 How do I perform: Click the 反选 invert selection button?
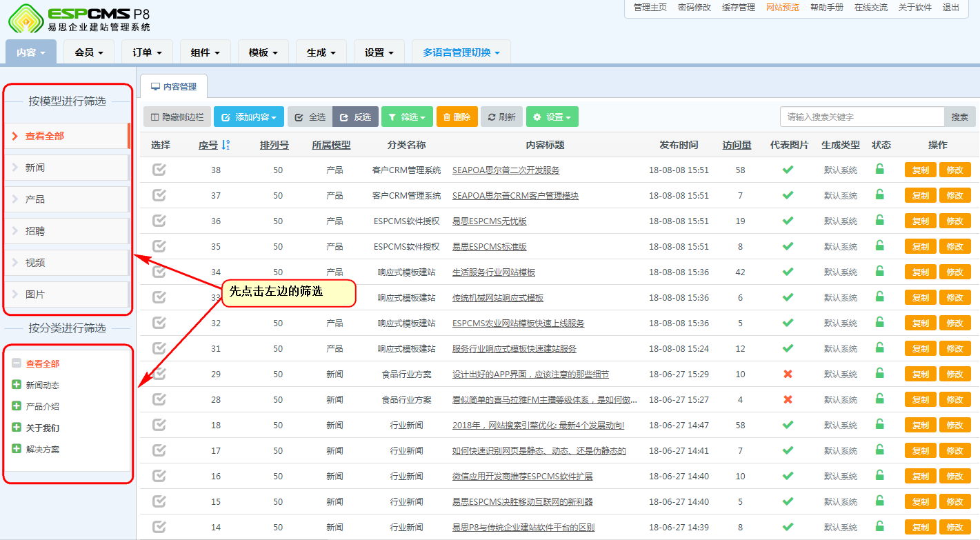tap(355, 117)
